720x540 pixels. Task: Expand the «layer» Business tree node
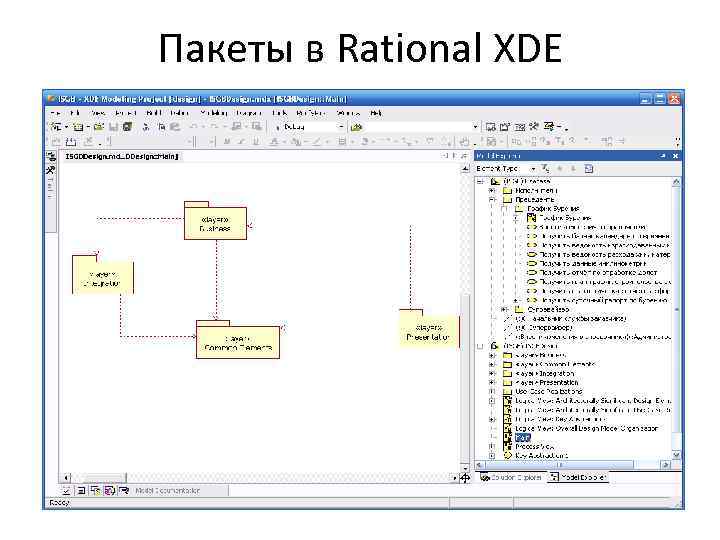[492, 355]
